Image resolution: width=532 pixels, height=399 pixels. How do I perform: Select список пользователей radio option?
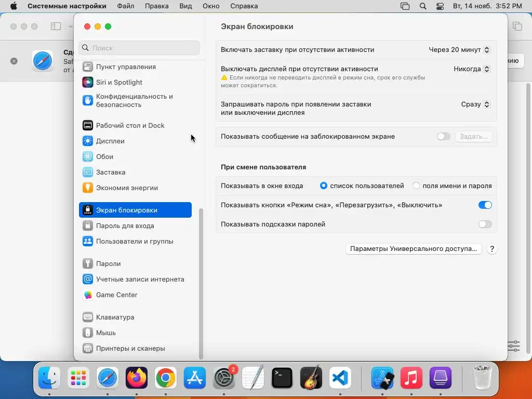(323, 186)
